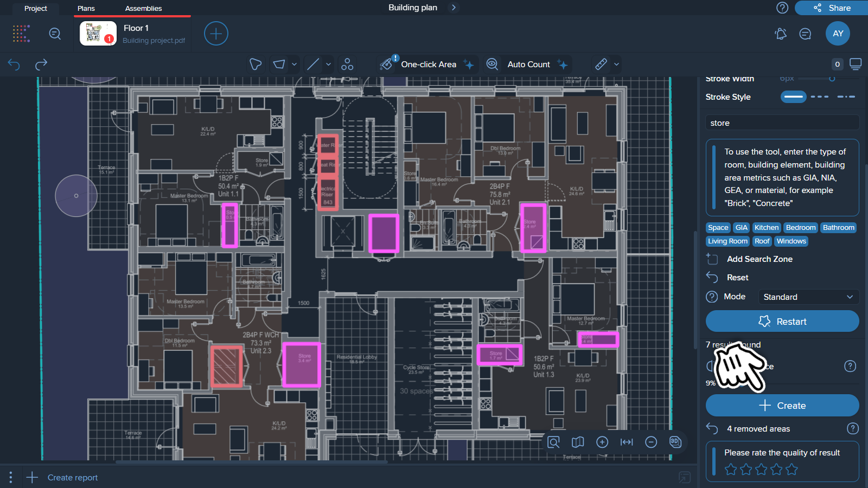Screen dimensions: 868x488
Task: Expand polygon tool options dropdown
Action: point(294,65)
